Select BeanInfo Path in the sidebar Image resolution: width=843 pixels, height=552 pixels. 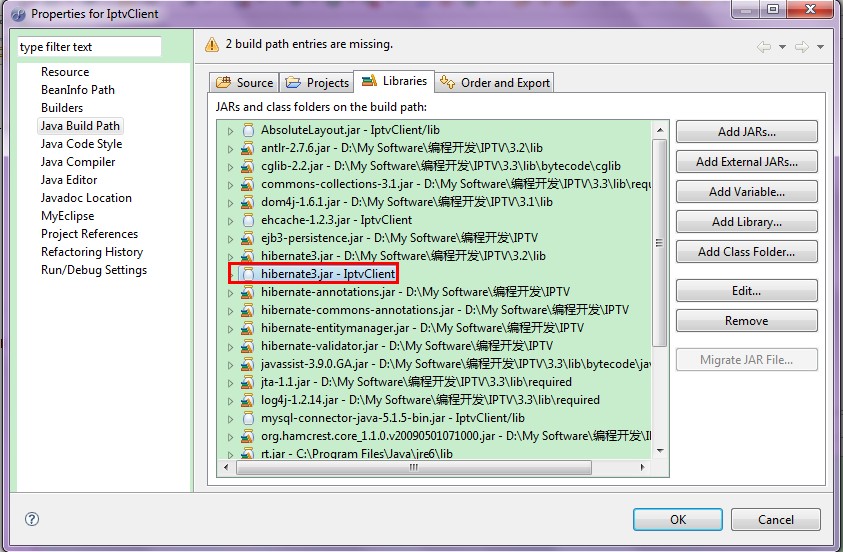pyautogui.click(x=78, y=90)
